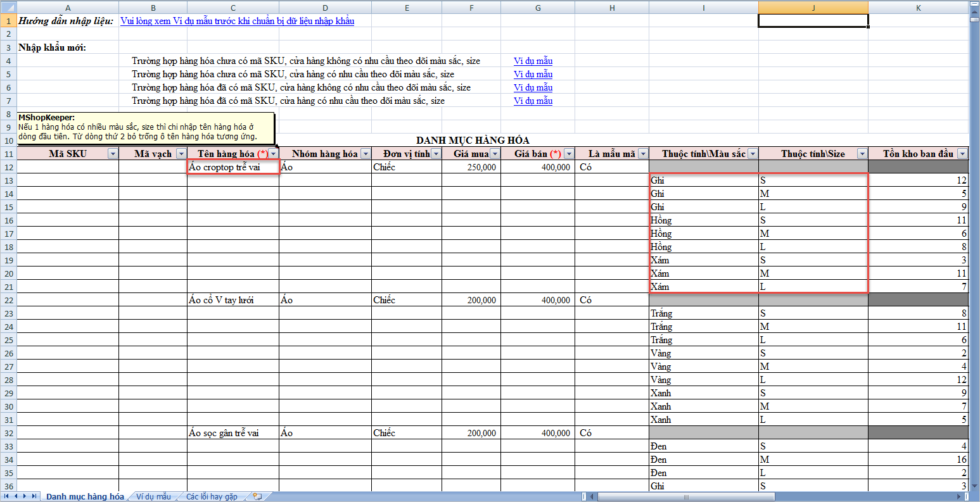
Task: Click the previous sheet navigation arrow
Action: coord(16,496)
